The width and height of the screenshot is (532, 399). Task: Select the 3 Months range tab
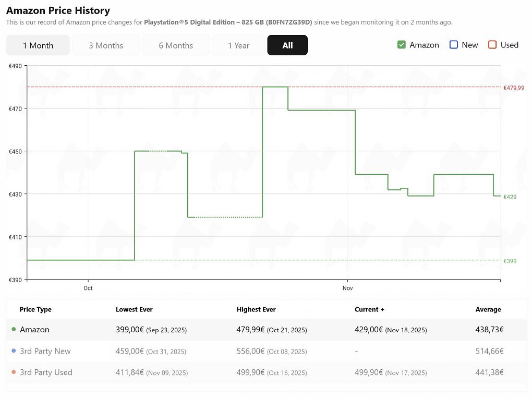click(x=106, y=45)
